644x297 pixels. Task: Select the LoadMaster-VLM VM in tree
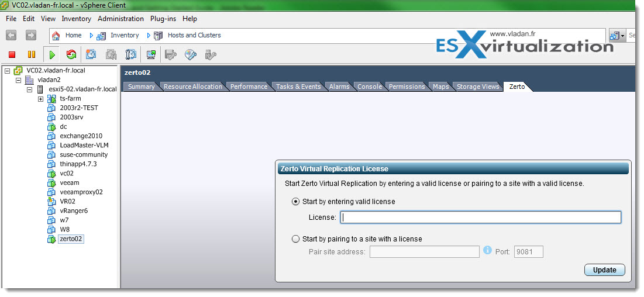tap(84, 146)
